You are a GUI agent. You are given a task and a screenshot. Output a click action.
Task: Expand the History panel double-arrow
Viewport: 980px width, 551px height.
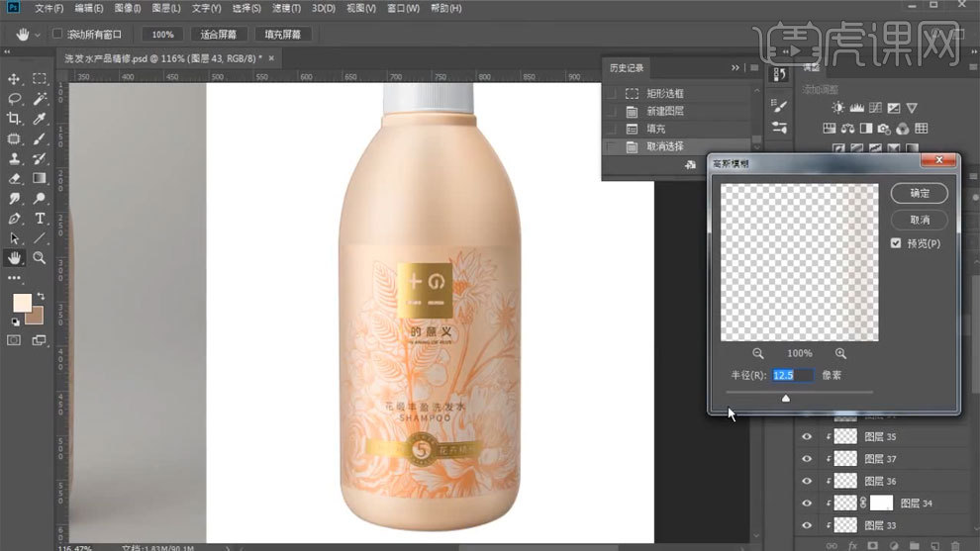[735, 67]
